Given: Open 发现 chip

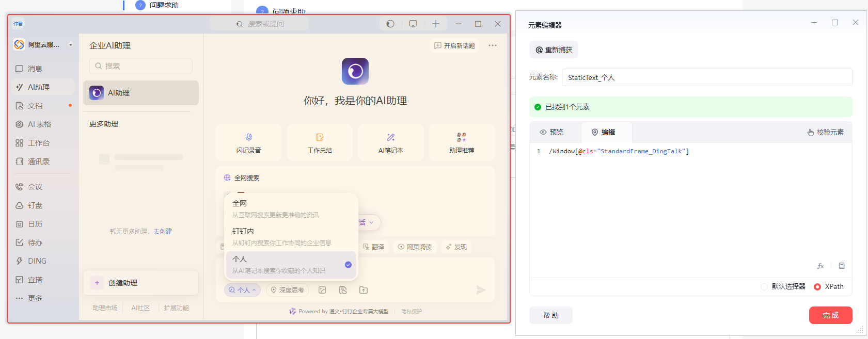Looking at the screenshot, I should click(x=456, y=247).
